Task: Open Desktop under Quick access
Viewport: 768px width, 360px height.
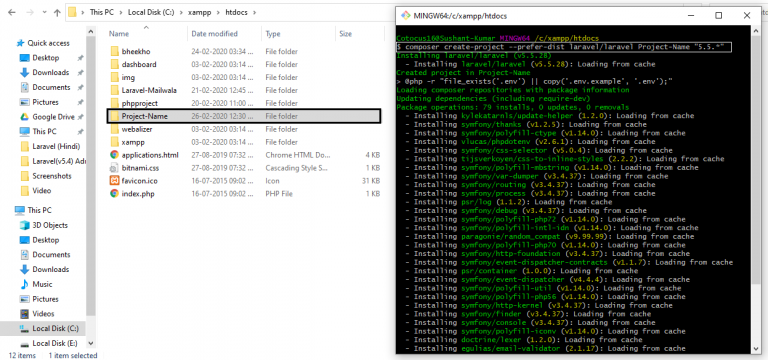Action: pos(46,58)
